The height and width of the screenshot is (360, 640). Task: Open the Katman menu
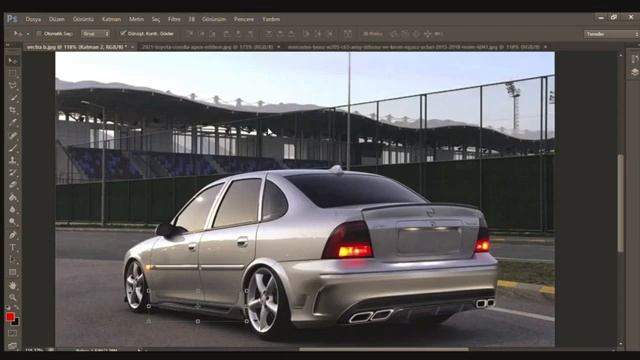(x=111, y=19)
